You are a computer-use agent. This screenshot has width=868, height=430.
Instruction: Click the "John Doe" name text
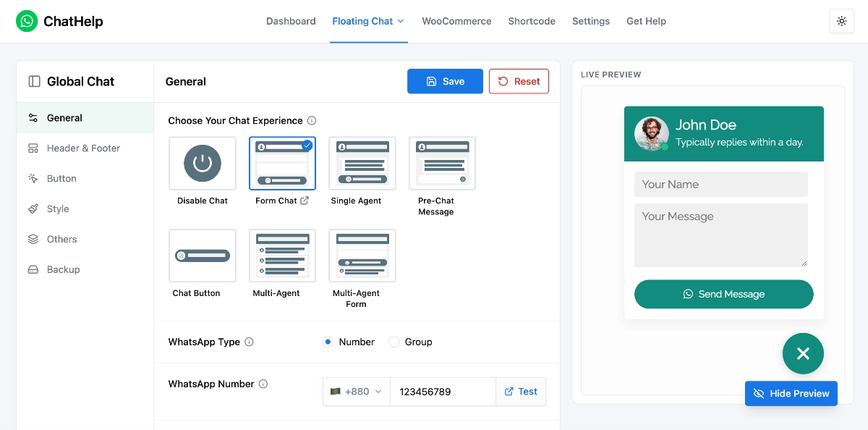[706, 125]
